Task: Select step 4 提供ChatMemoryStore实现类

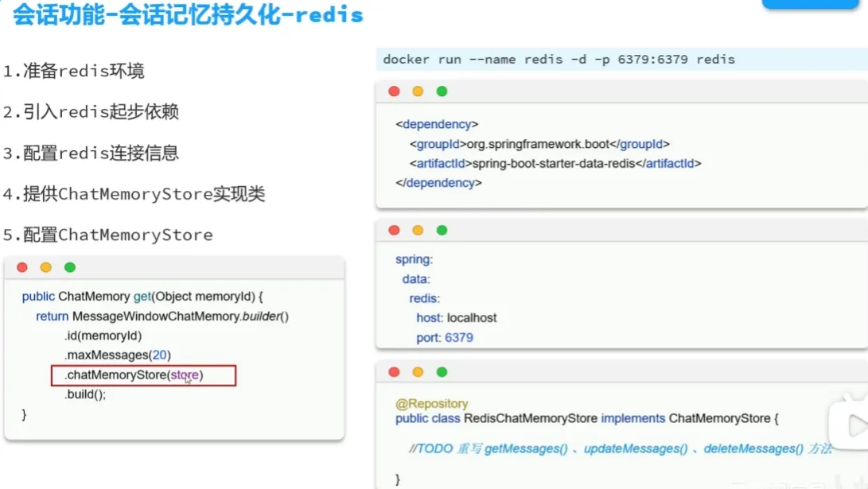Action: pyautogui.click(x=134, y=194)
